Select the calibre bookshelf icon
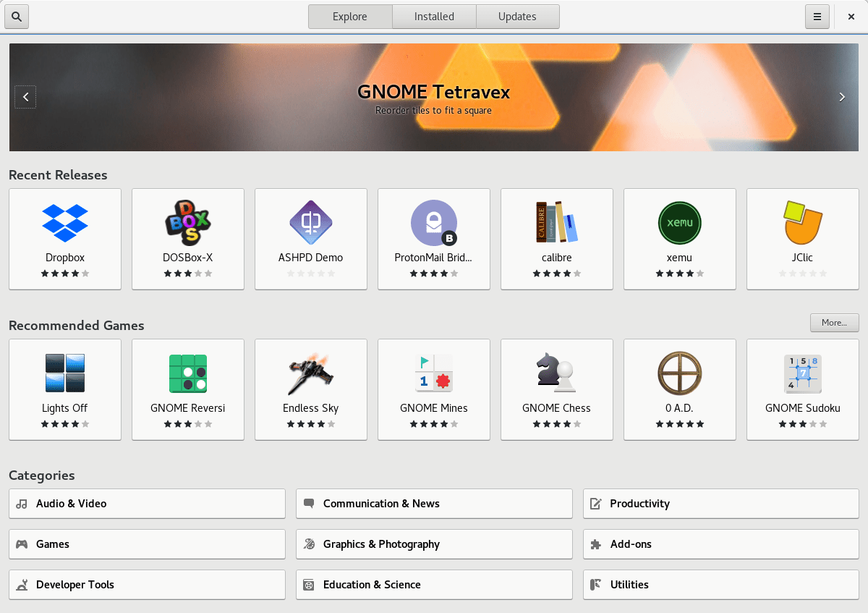This screenshot has width=868, height=613. pos(556,222)
